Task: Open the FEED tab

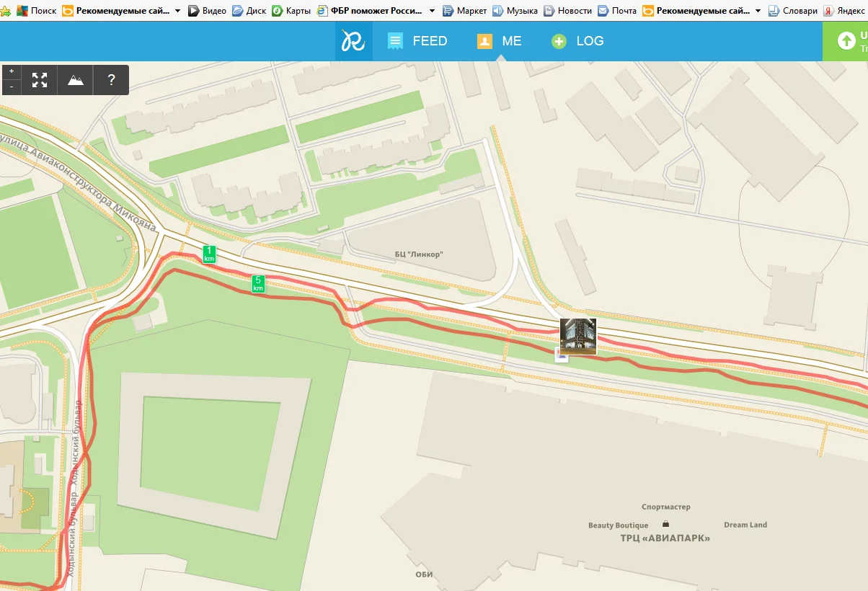Action: coord(417,41)
